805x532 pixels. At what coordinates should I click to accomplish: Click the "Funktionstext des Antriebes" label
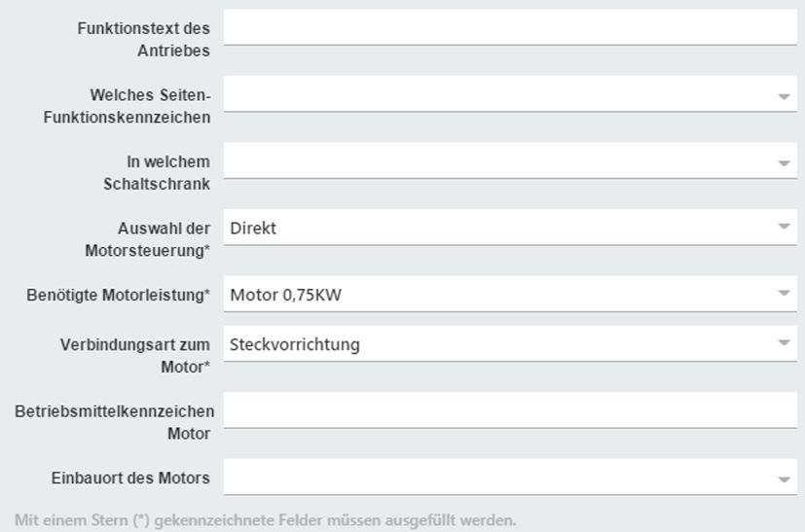tap(144, 40)
